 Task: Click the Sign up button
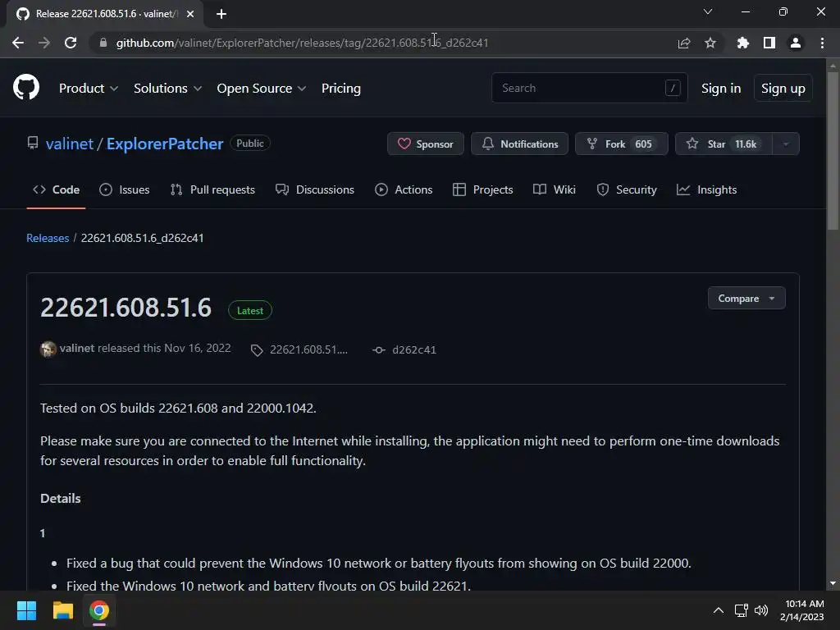(783, 89)
